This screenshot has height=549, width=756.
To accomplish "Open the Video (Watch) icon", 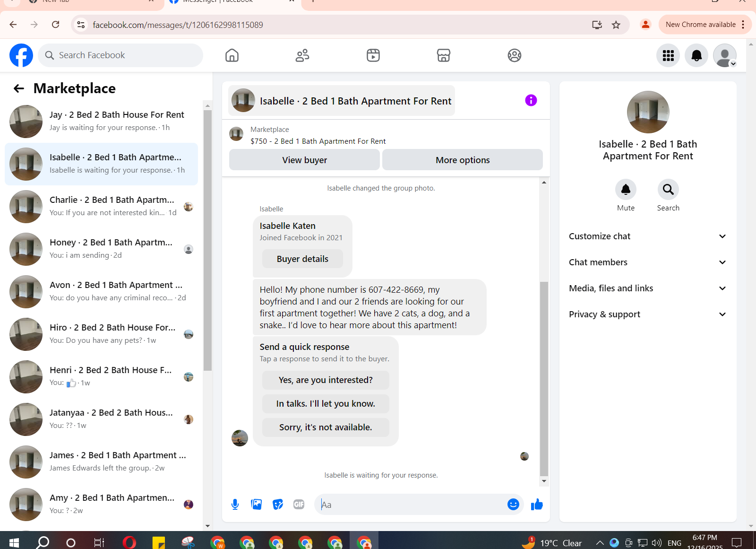I will 373,55.
